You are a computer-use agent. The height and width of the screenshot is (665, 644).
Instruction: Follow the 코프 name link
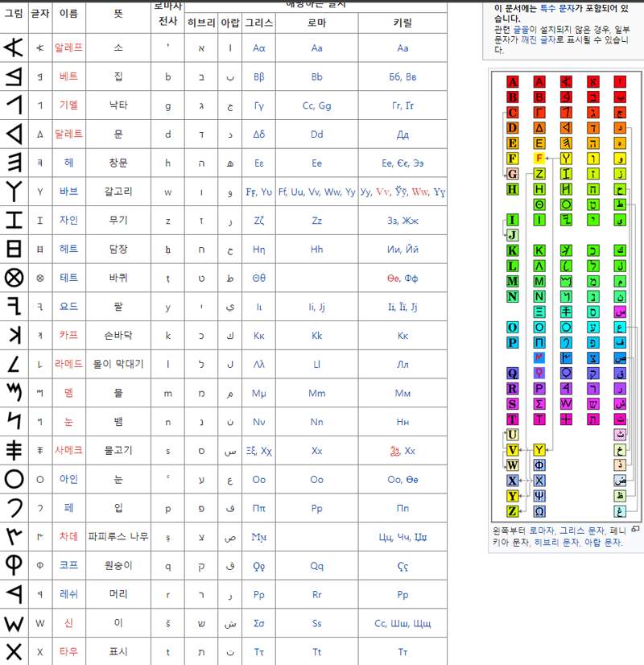tap(68, 565)
